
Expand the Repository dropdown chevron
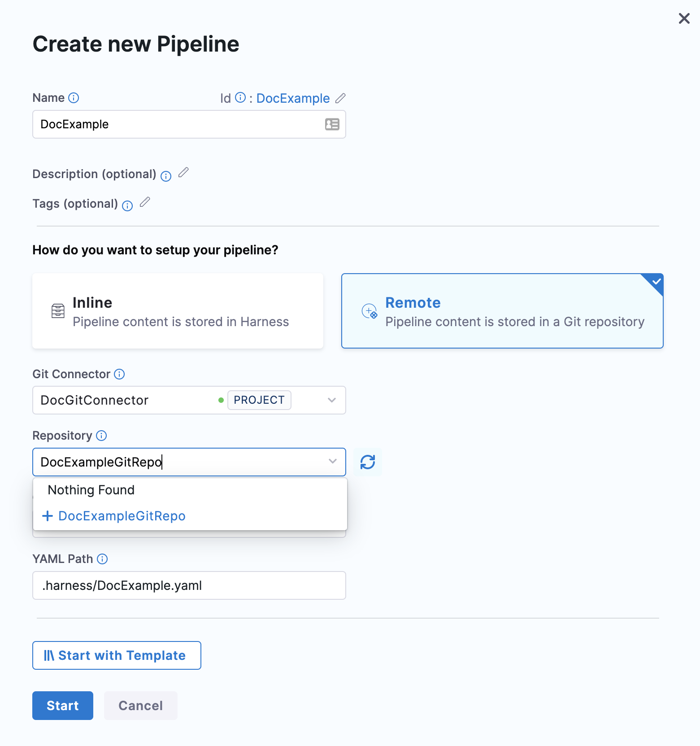[x=332, y=462]
